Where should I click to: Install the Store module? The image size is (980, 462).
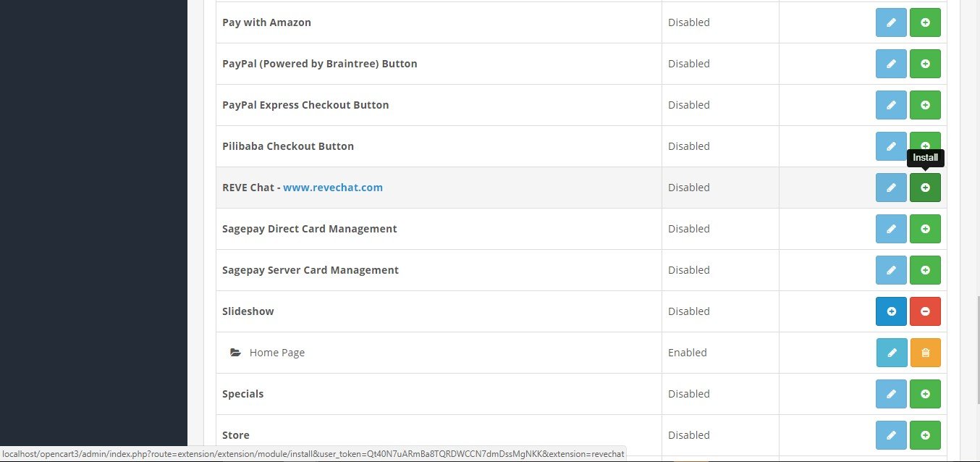[925, 435]
